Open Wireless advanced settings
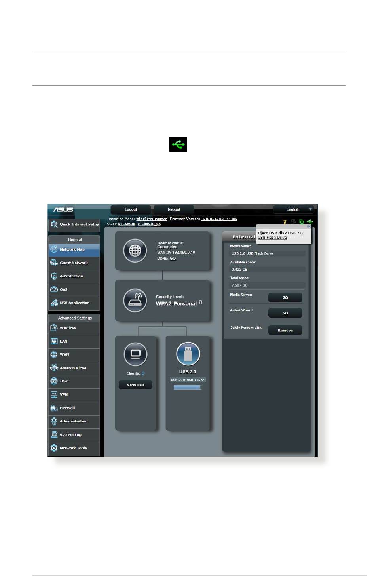376x588 pixels. tap(74, 328)
